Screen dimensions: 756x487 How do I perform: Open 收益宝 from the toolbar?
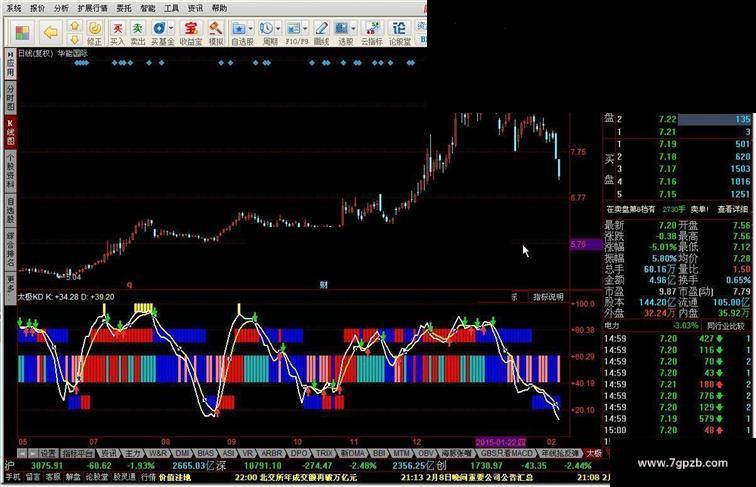191,33
